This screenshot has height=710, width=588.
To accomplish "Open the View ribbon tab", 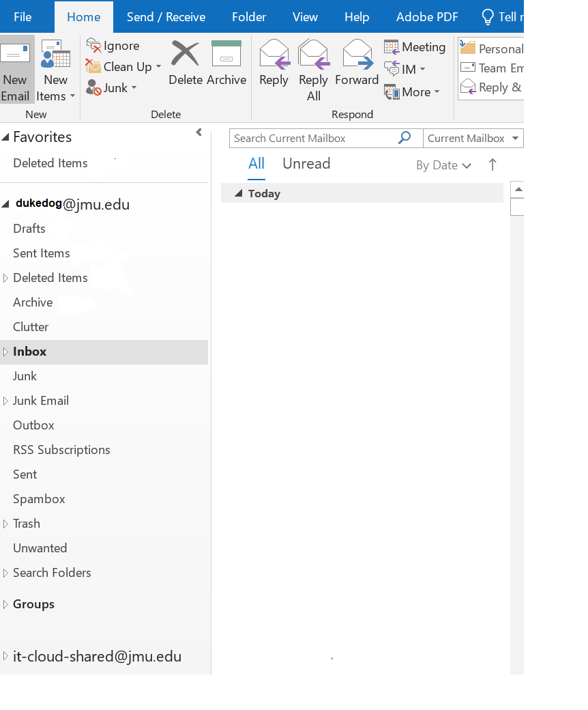I will point(305,17).
